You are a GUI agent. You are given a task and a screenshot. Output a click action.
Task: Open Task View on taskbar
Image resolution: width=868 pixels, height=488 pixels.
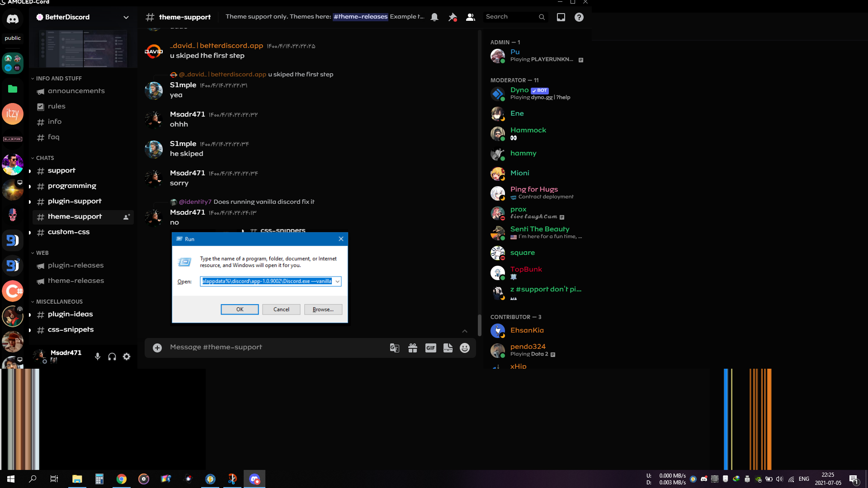[x=54, y=479]
